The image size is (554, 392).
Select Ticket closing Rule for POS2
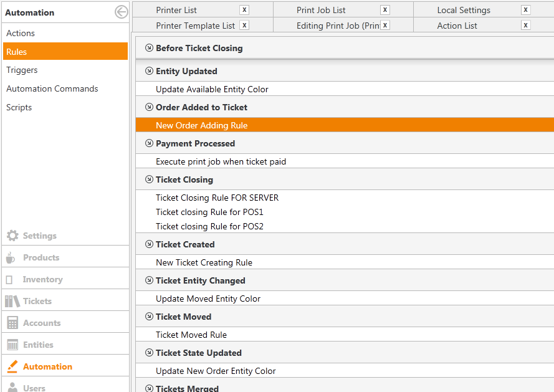pyautogui.click(x=209, y=226)
